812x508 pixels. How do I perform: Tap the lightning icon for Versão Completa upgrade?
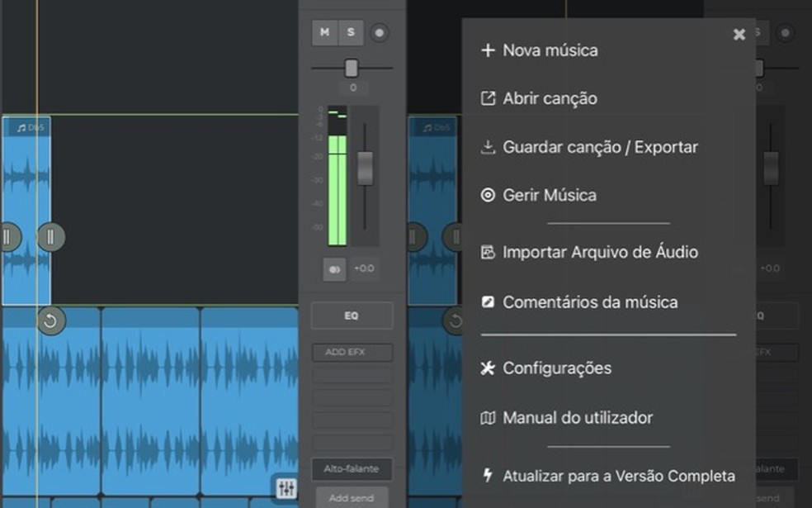click(x=487, y=476)
